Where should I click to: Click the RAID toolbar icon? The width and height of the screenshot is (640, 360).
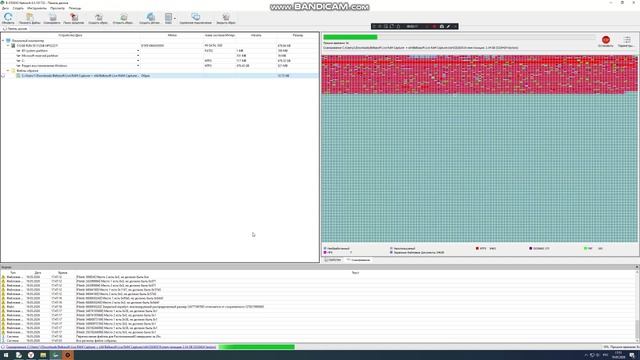click(168, 18)
